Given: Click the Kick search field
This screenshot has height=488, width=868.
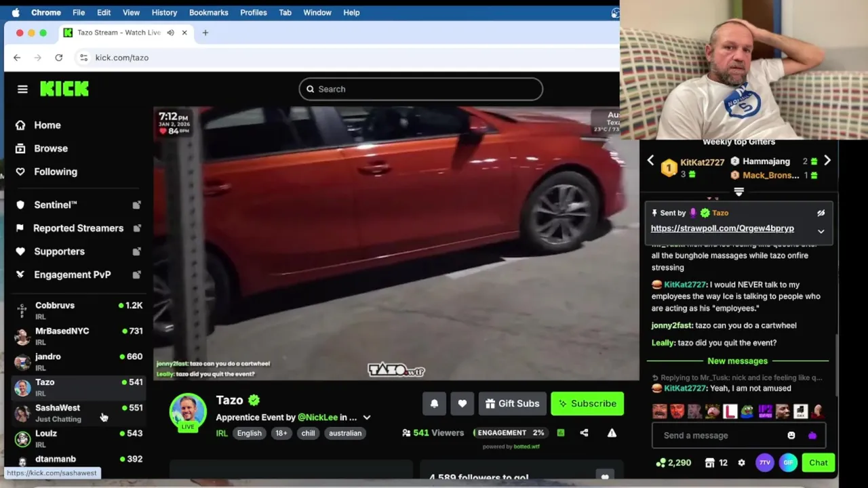Looking at the screenshot, I should click(x=420, y=89).
